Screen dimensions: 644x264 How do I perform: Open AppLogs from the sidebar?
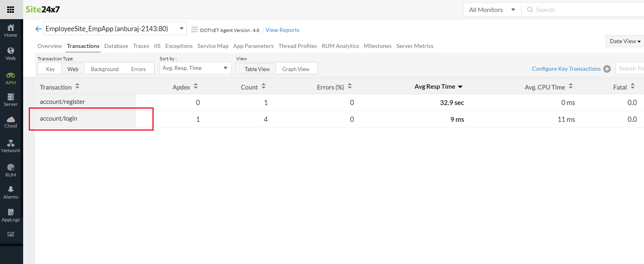click(x=11, y=215)
